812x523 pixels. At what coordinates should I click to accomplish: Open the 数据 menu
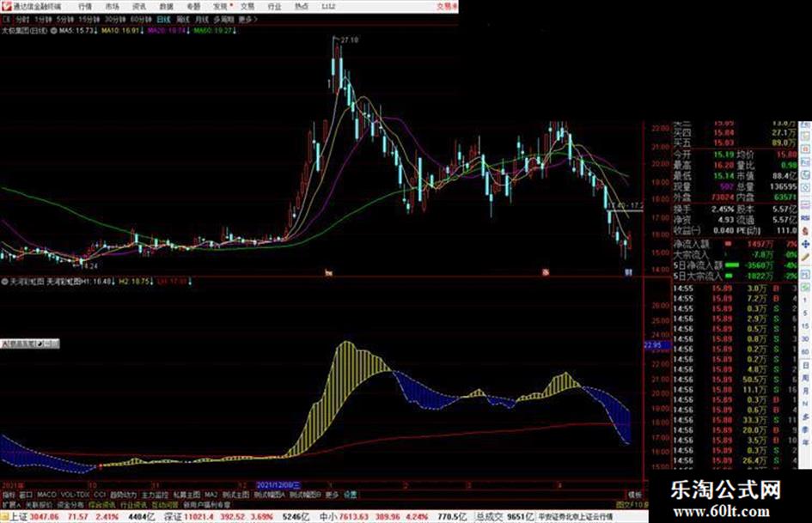(166, 7)
